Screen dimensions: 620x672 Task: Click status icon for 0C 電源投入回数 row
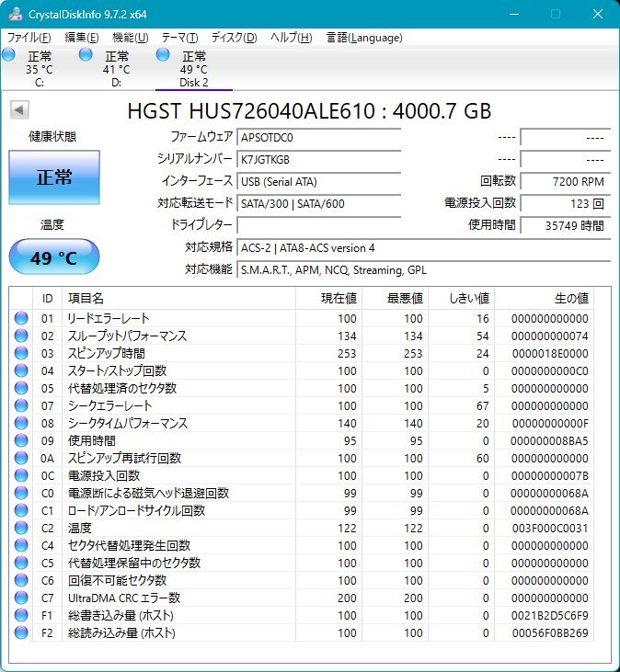[21, 475]
